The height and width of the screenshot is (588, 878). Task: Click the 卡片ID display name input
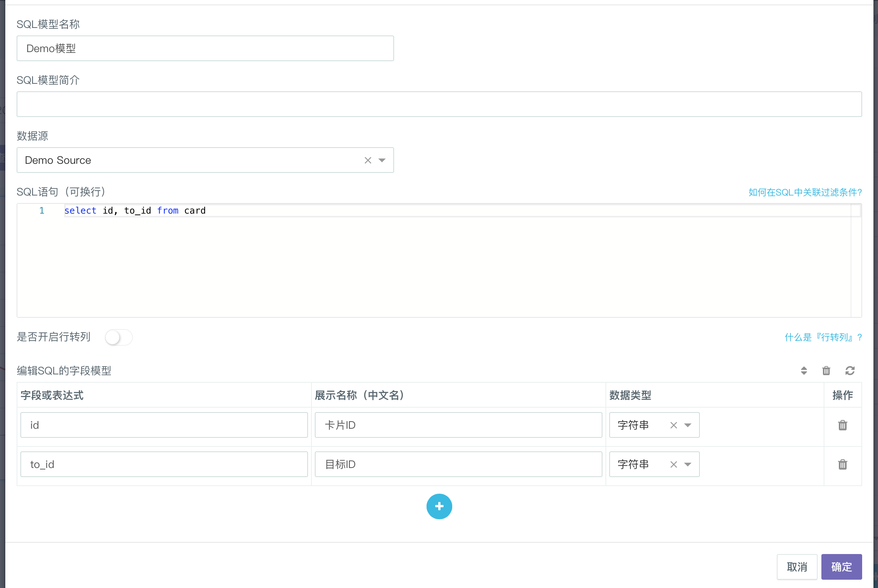(x=458, y=425)
